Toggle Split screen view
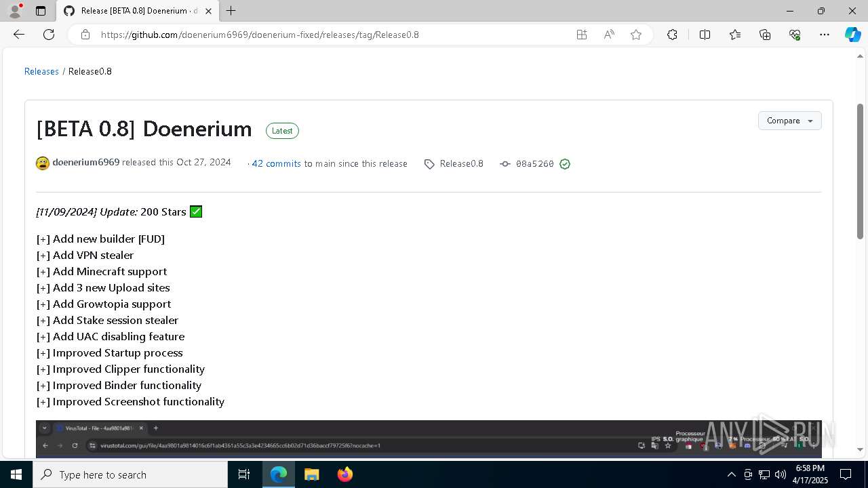Screen dimensions: 868x488 pyautogui.click(x=705, y=35)
